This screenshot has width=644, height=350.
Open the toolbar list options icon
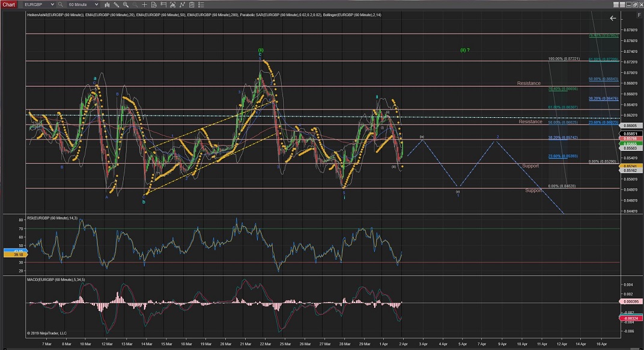pyautogui.click(x=201, y=5)
